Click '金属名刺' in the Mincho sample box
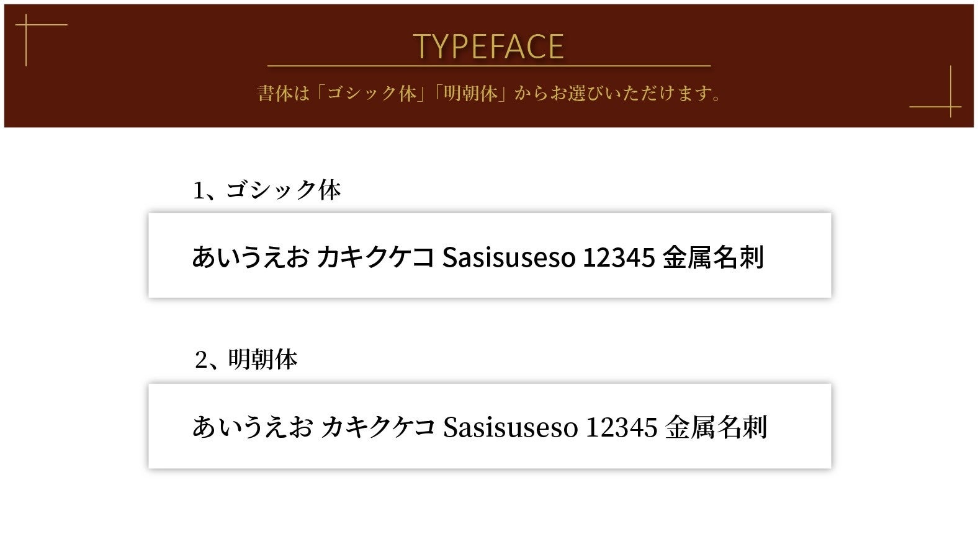The height and width of the screenshot is (560, 978). click(x=716, y=427)
